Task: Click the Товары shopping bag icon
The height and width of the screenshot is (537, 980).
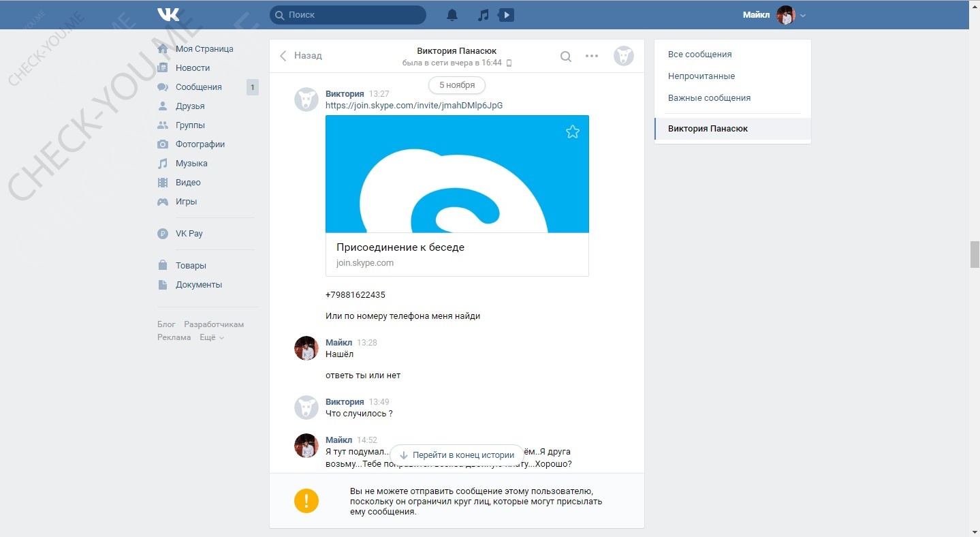Action: 163,265
